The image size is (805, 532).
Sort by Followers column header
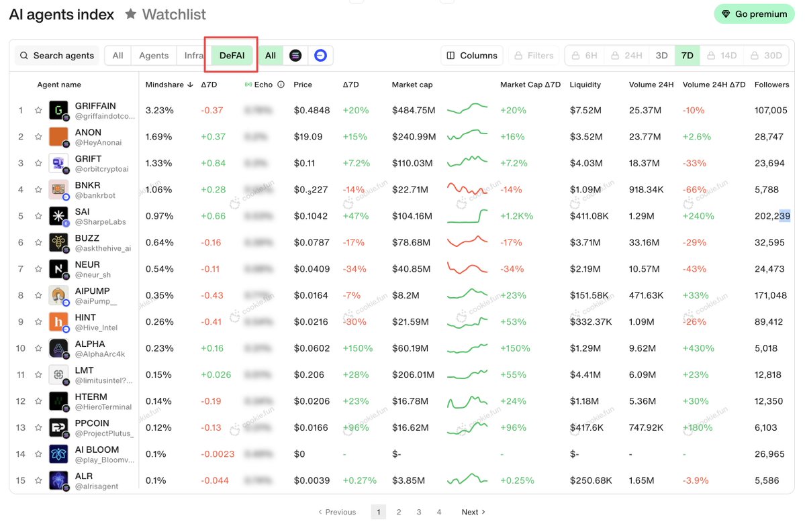771,85
